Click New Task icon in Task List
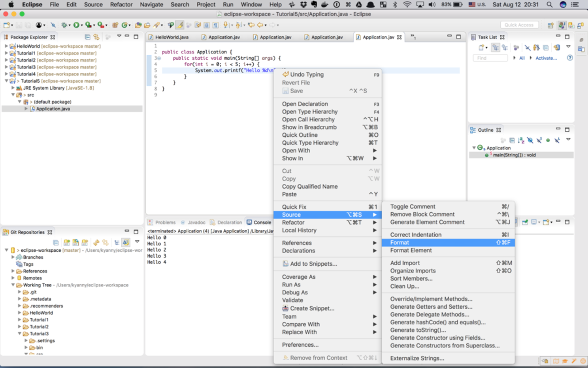This screenshot has width=588, height=368. (482, 48)
